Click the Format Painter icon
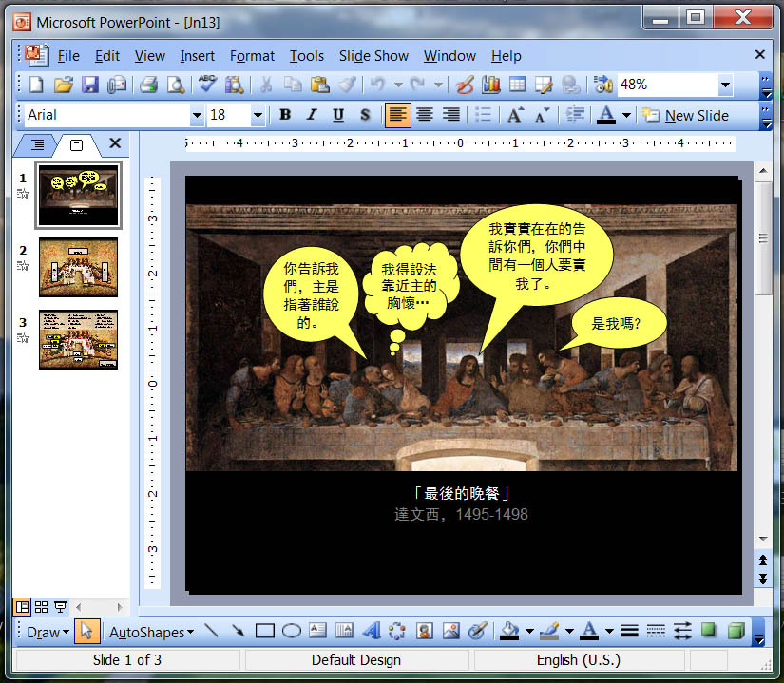784x683 pixels. 347,85
